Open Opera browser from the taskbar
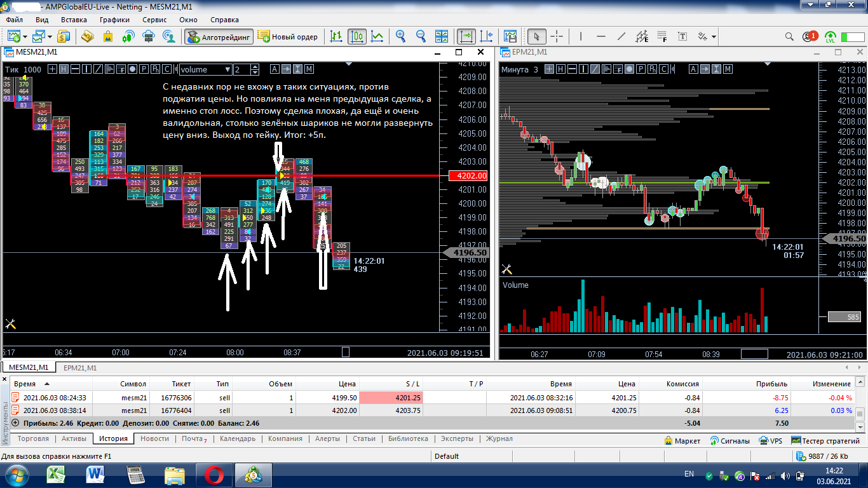The height and width of the screenshot is (488, 868). pos(214,475)
